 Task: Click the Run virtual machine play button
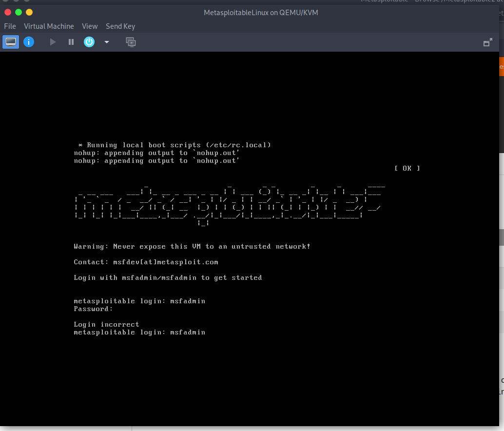53,42
